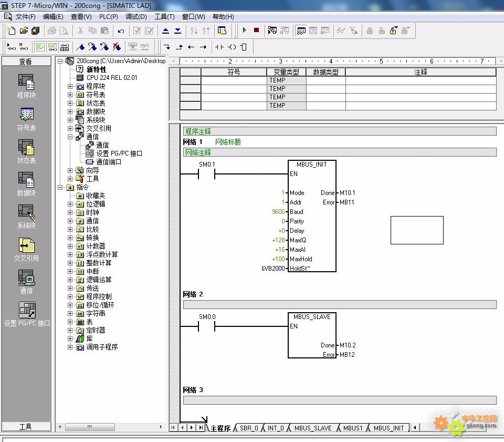Expand the 位逻辑 instruction folder
This screenshot has width=504, height=442.
point(70,204)
